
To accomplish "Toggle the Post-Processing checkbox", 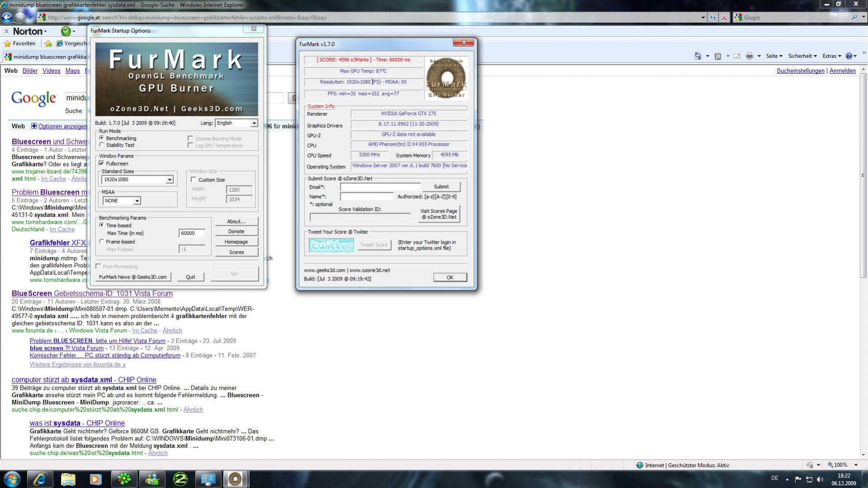I will coord(99,266).
